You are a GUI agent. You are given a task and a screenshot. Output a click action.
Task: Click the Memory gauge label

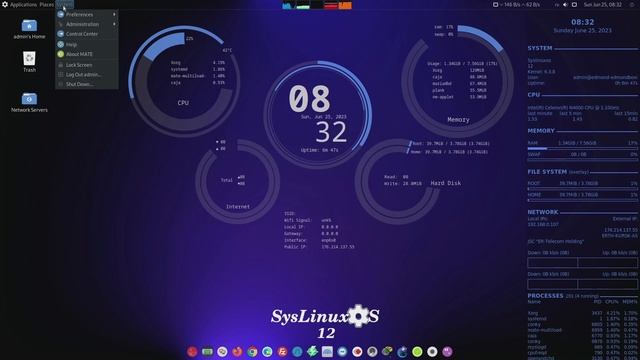point(458,120)
